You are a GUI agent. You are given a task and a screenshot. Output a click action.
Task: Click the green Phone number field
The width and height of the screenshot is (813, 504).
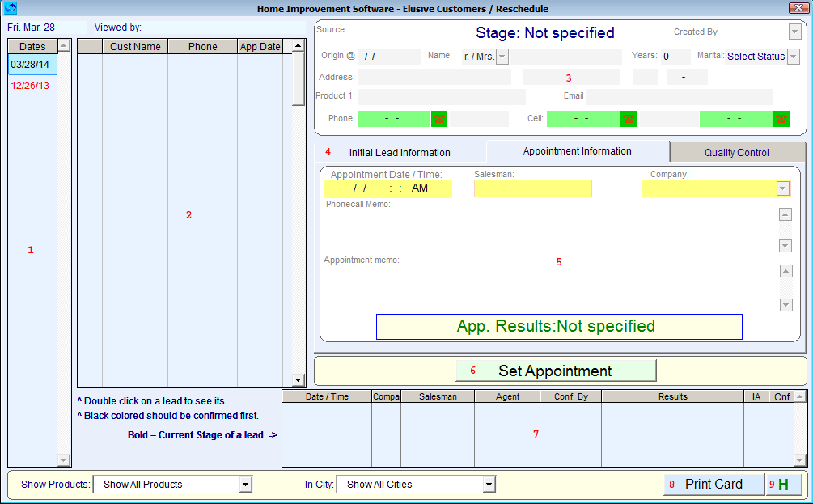point(394,119)
